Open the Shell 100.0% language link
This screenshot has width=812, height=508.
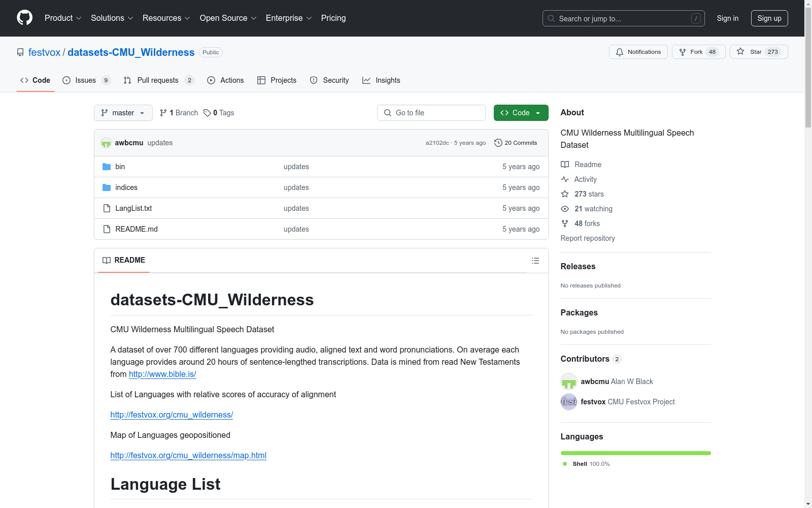pyautogui.click(x=586, y=464)
